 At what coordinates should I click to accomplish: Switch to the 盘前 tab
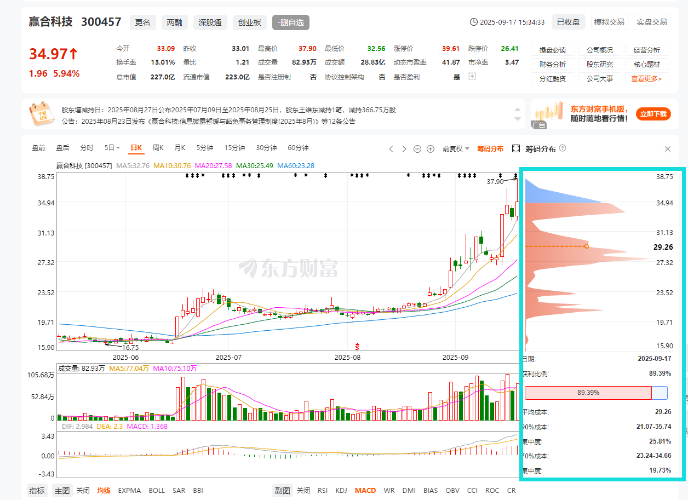click(39, 148)
